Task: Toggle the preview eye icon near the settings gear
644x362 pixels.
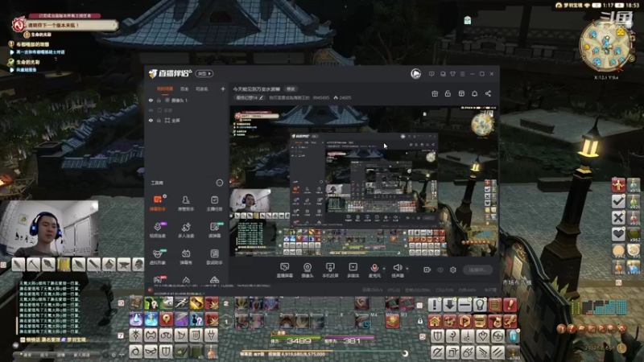Action: tap(440, 269)
